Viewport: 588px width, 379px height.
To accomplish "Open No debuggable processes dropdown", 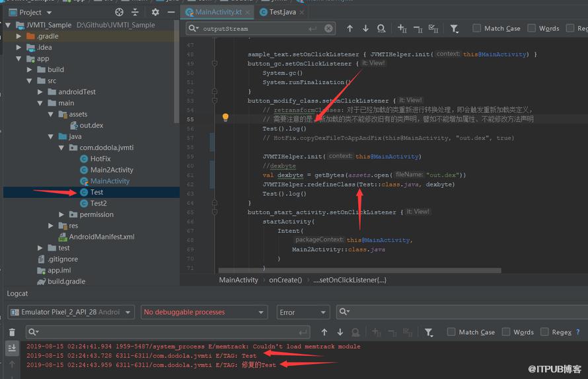I will click(204, 312).
